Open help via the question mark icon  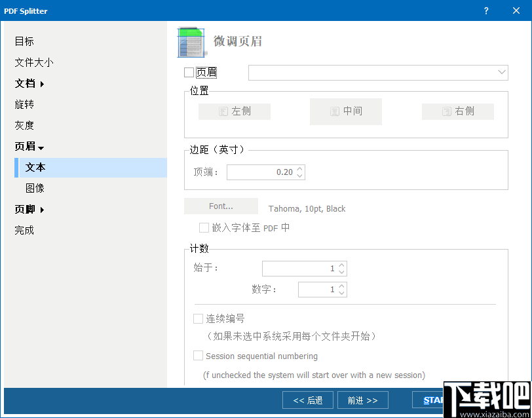tap(485, 10)
